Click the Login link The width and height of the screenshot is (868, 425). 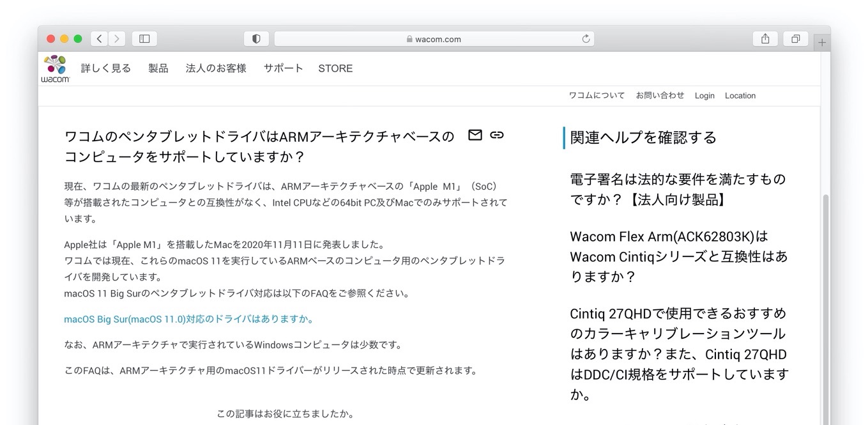pyautogui.click(x=704, y=95)
